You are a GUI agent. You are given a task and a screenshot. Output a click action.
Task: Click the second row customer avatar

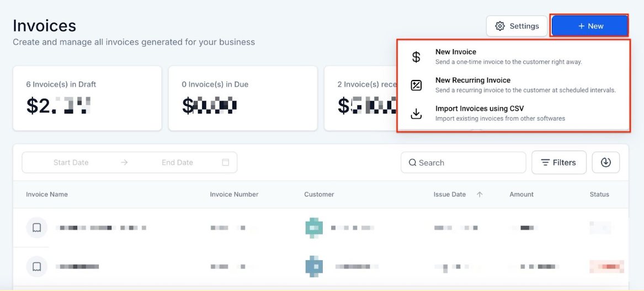point(314,267)
